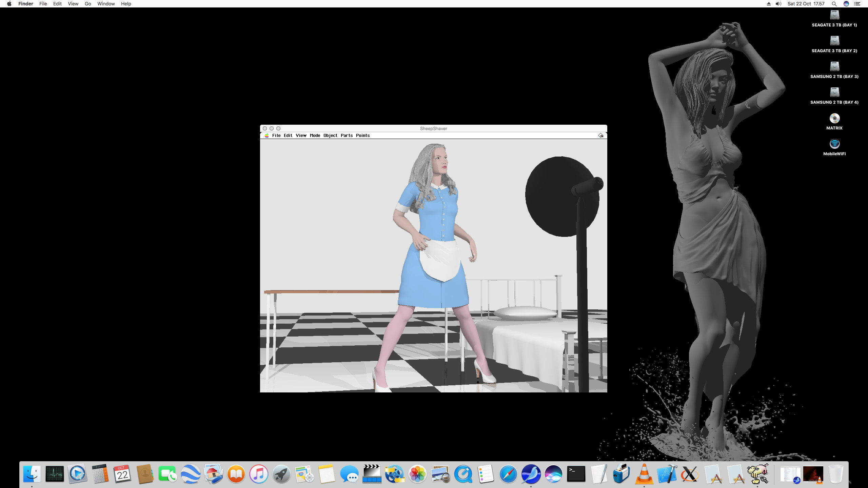Launch QuickTime Player from the Dock
This screenshot has height=488, width=868.
tap(463, 474)
